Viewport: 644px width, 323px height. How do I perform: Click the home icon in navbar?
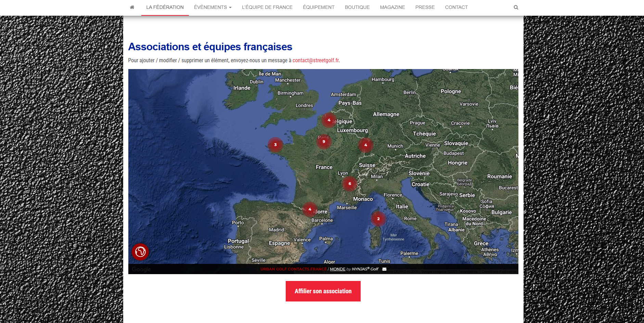coord(132,7)
